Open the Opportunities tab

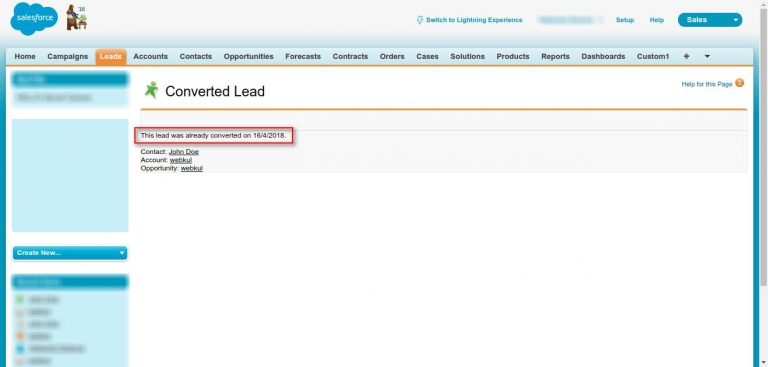click(x=248, y=56)
